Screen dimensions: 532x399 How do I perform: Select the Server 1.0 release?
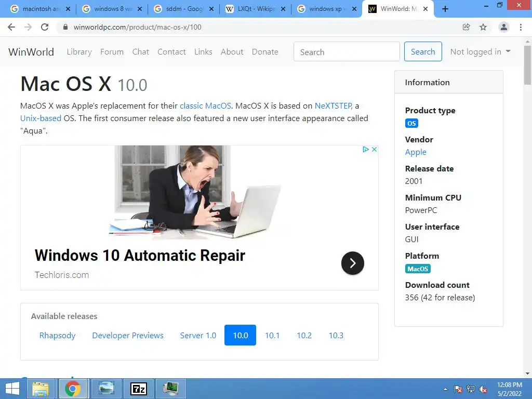(x=198, y=335)
